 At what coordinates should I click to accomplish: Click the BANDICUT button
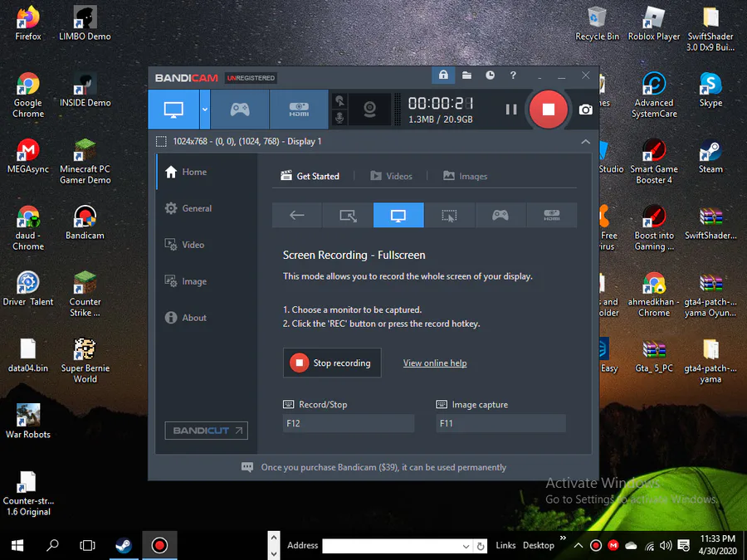(207, 431)
